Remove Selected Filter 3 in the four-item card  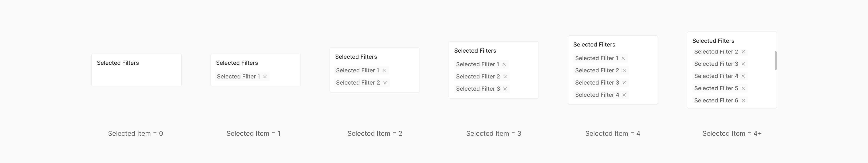(624, 83)
